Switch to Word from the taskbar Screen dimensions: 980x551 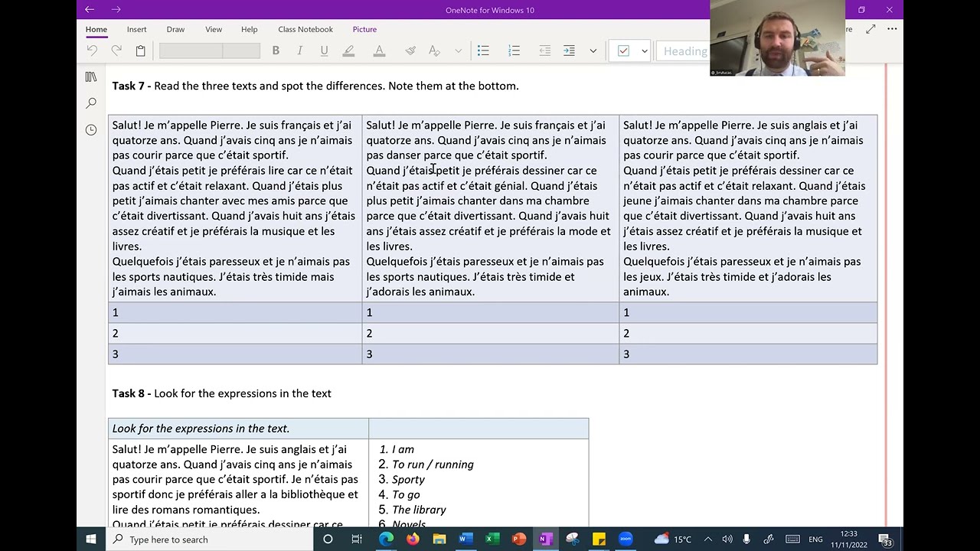(x=465, y=540)
